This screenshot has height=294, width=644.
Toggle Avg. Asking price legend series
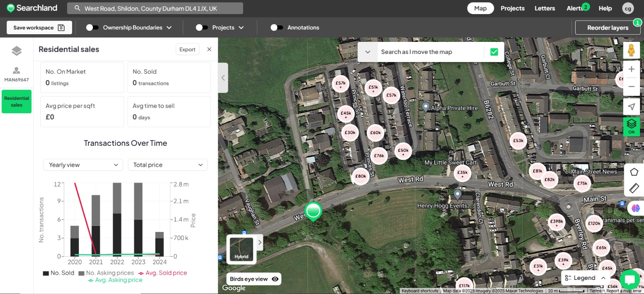click(x=115, y=280)
